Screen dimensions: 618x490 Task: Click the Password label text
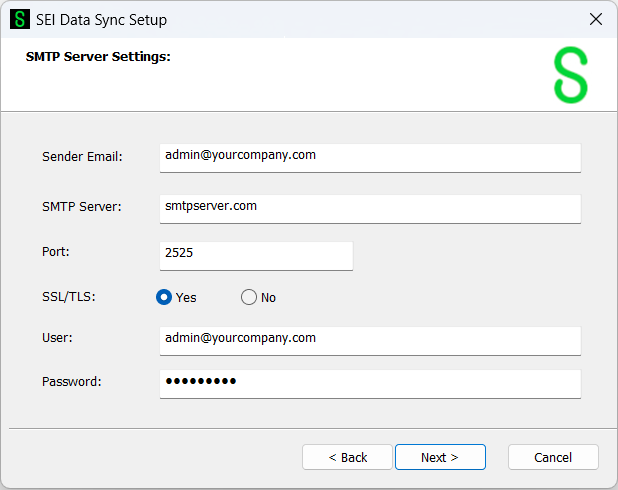pyautogui.click(x=72, y=382)
